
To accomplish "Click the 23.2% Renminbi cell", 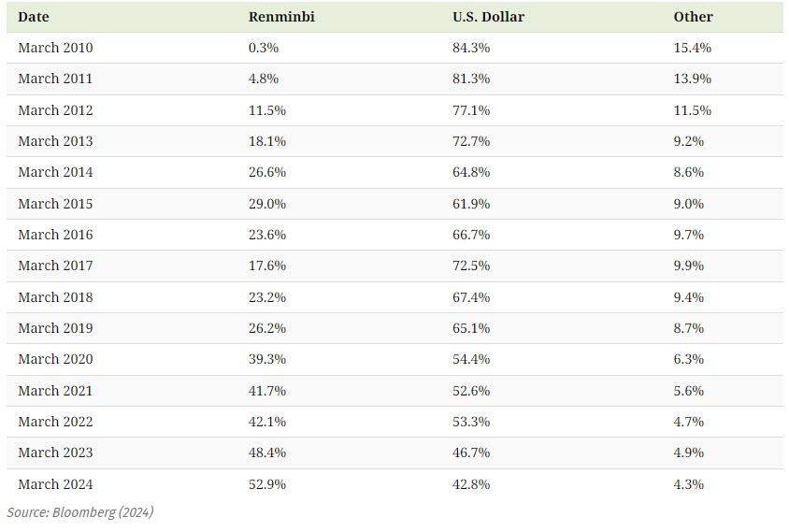I will point(267,297).
